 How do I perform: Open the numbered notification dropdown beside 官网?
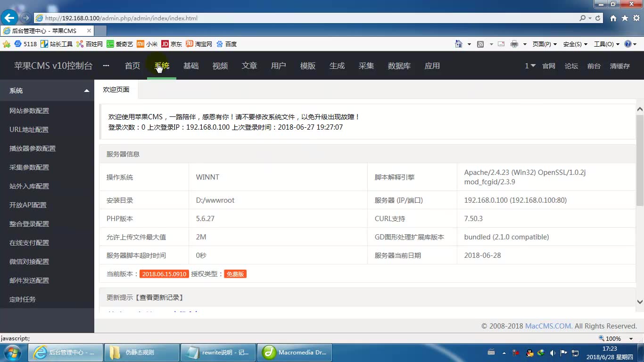529,66
